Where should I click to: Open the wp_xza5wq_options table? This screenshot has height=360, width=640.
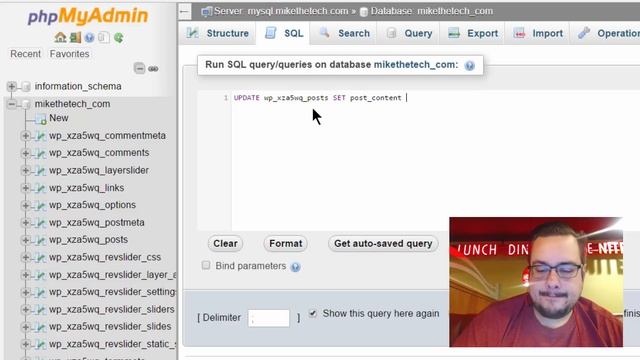(x=92, y=205)
